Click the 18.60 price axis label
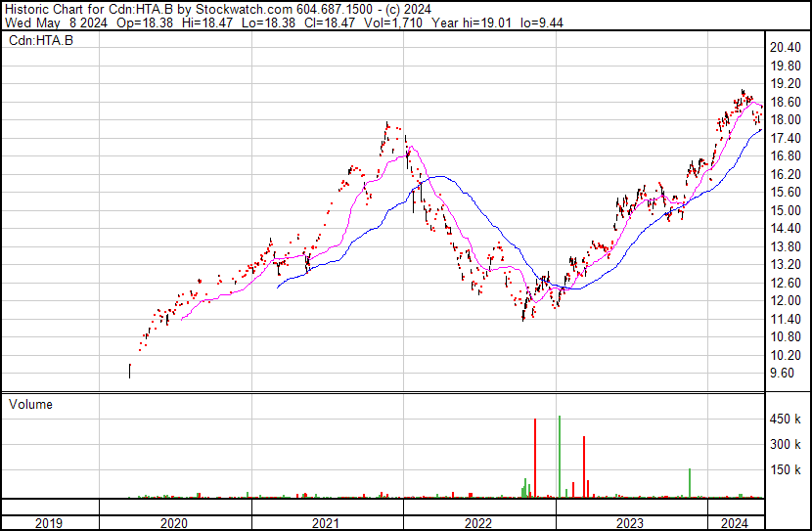812x531 pixels. tap(785, 102)
